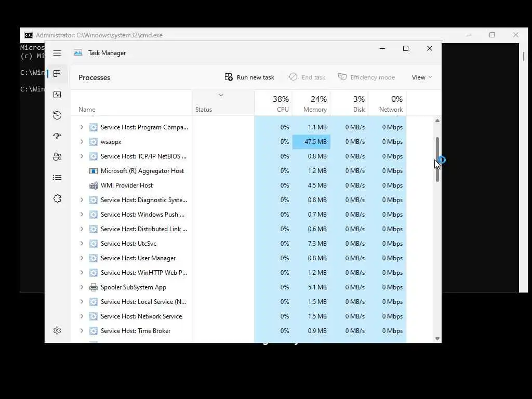Expand Service Host: Program Compa... row
Image resolution: width=532 pixels, height=399 pixels.
[x=82, y=127]
